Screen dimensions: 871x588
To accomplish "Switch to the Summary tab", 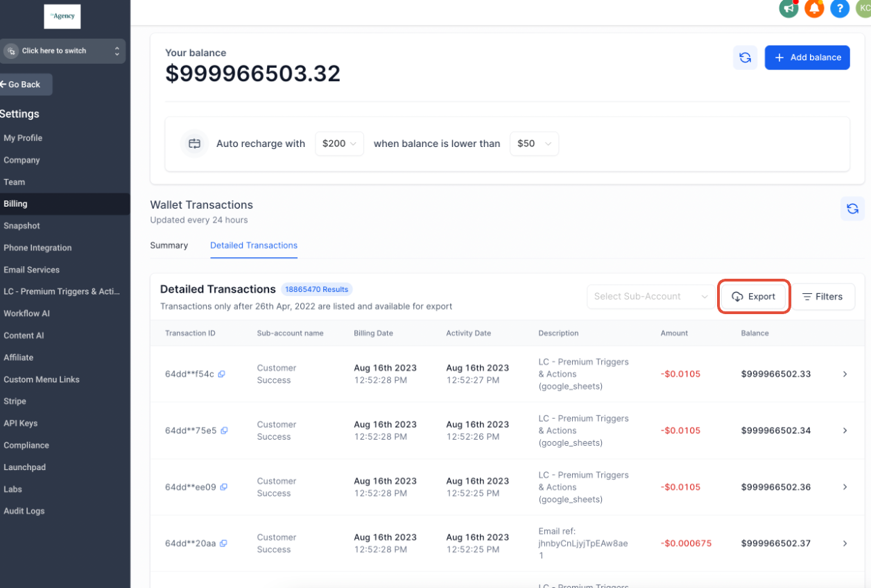I will click(169, 245).
